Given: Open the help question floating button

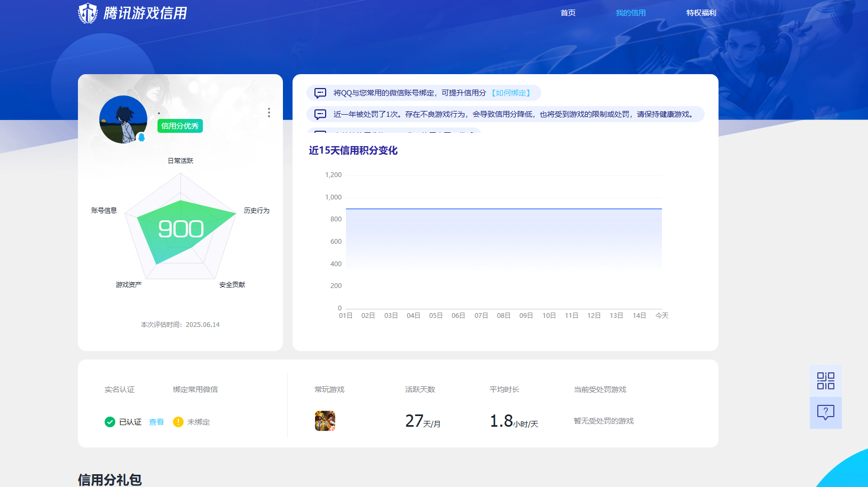Looking at the screenshot, I should [826, 412].
